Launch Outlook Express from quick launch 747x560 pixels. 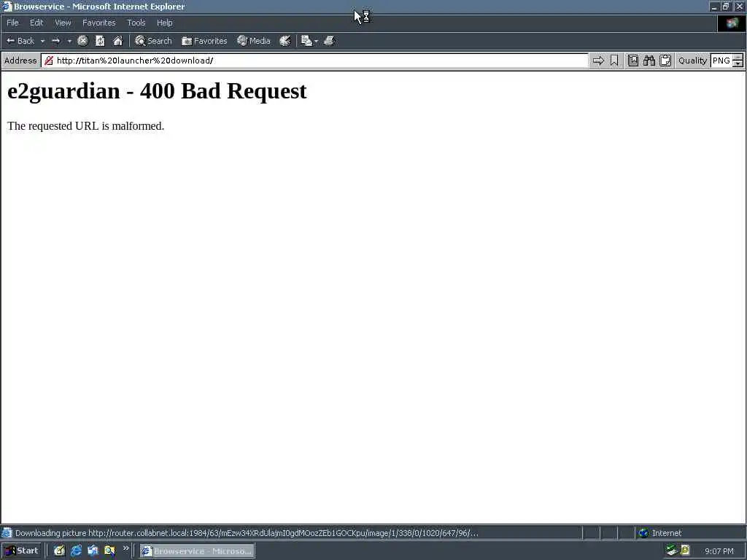point(93,551)
